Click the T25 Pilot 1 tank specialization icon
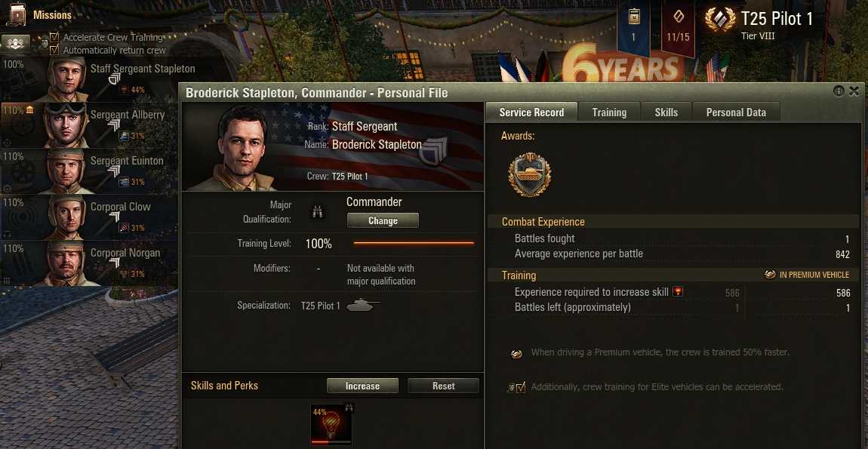Viewport: 868px width, 449px height. click(x=363, y=305)
